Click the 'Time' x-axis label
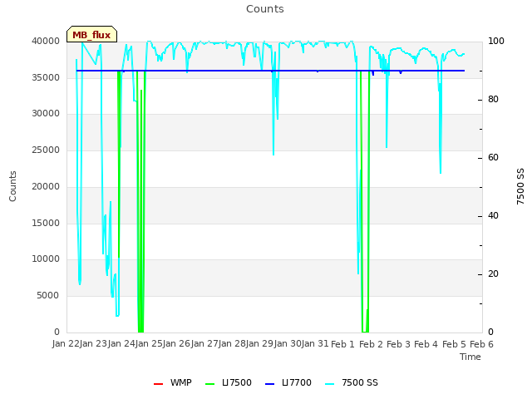532x399 pixels. coord(470,357)
